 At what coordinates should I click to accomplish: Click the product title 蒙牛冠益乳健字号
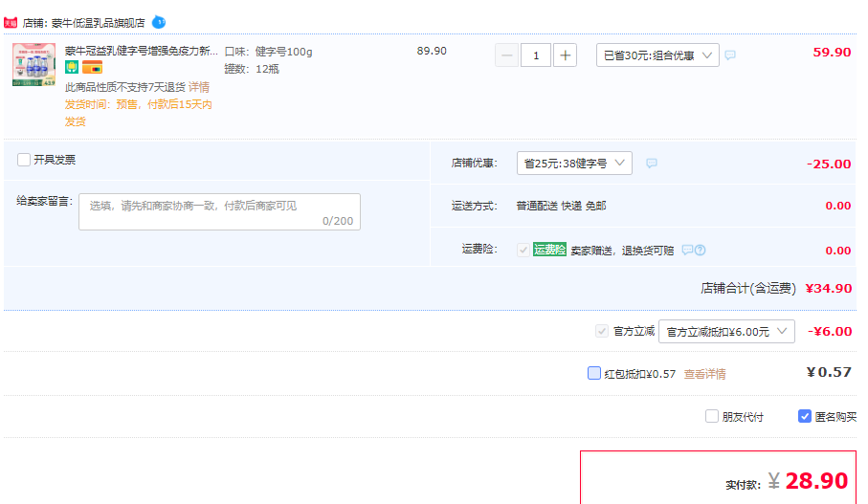coord(142,51)
